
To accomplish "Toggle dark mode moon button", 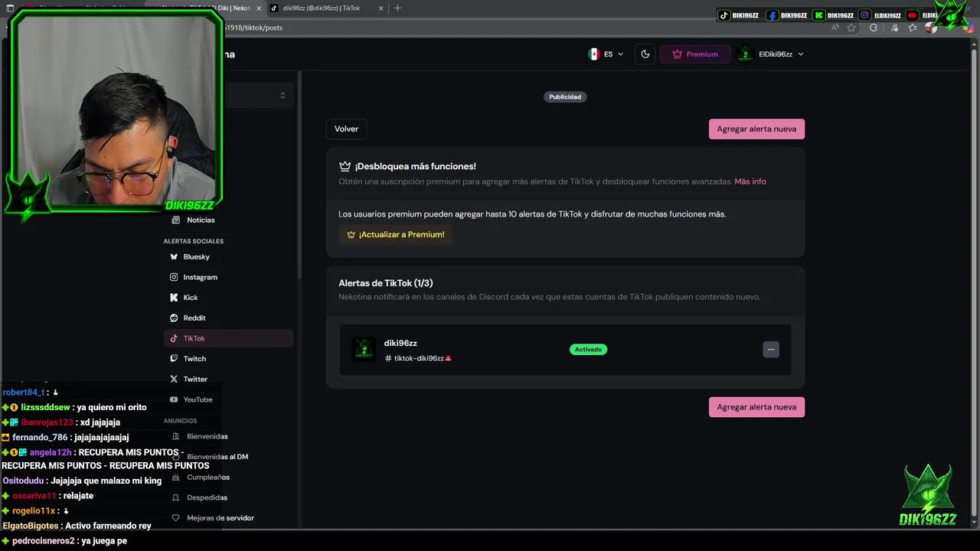I will click(x=645, y=54).
